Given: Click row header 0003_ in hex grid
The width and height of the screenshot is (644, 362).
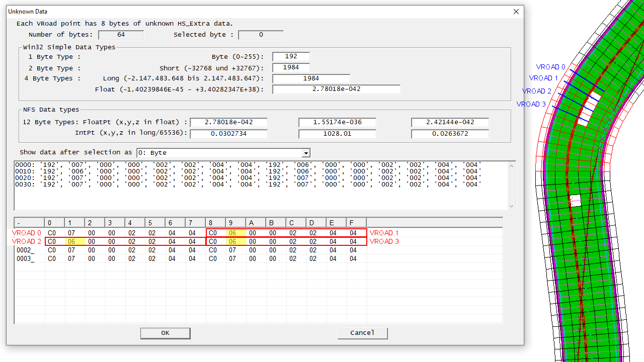Looking at the screenshot, I should [29, 258].
